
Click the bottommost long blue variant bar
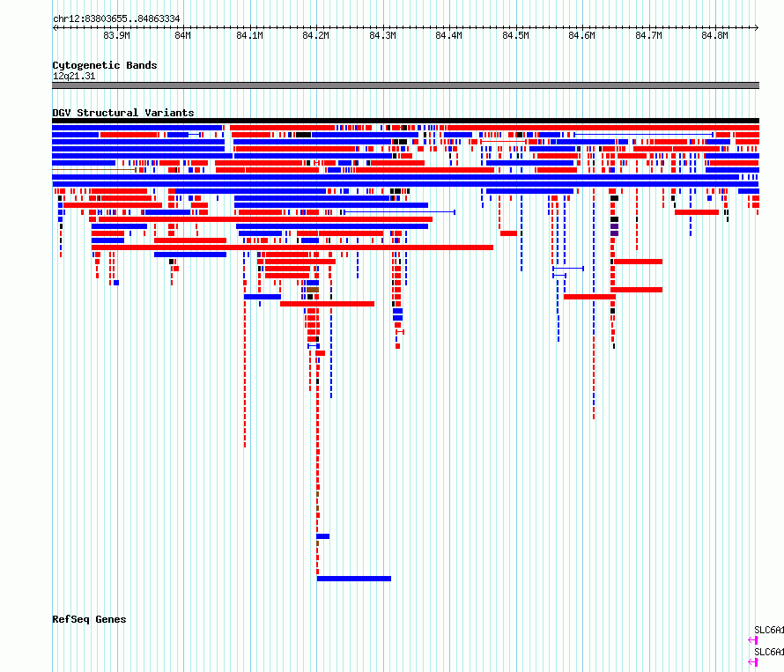[354, 579]
